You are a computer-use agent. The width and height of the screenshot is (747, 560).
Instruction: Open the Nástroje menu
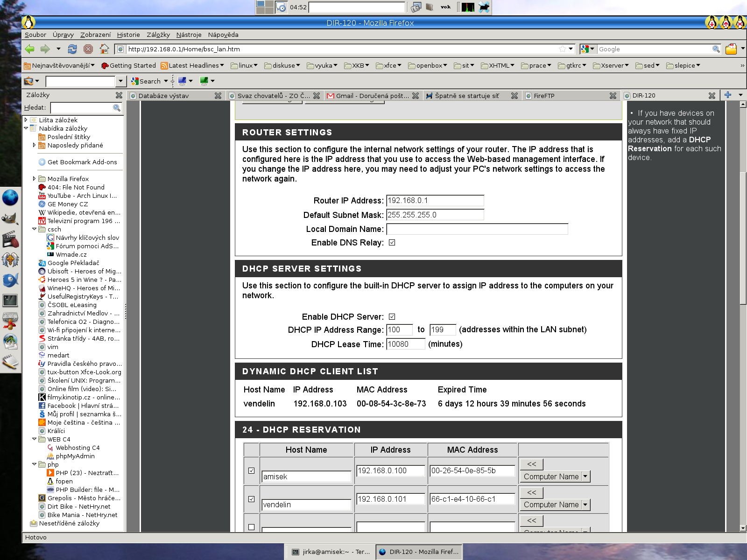[189, 35]
